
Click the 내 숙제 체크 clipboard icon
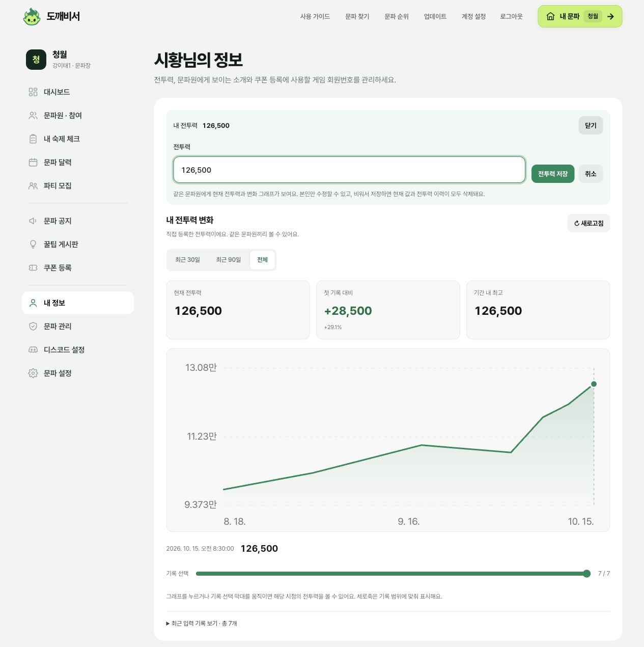[33, 139]
